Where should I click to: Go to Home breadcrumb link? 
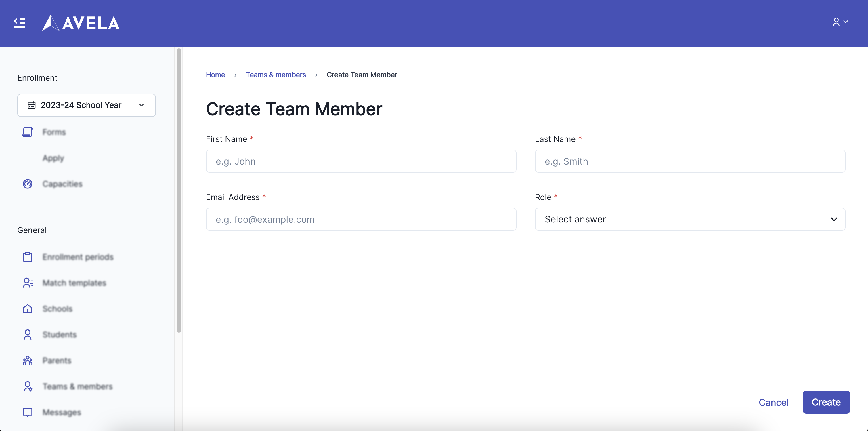[215, 75]
